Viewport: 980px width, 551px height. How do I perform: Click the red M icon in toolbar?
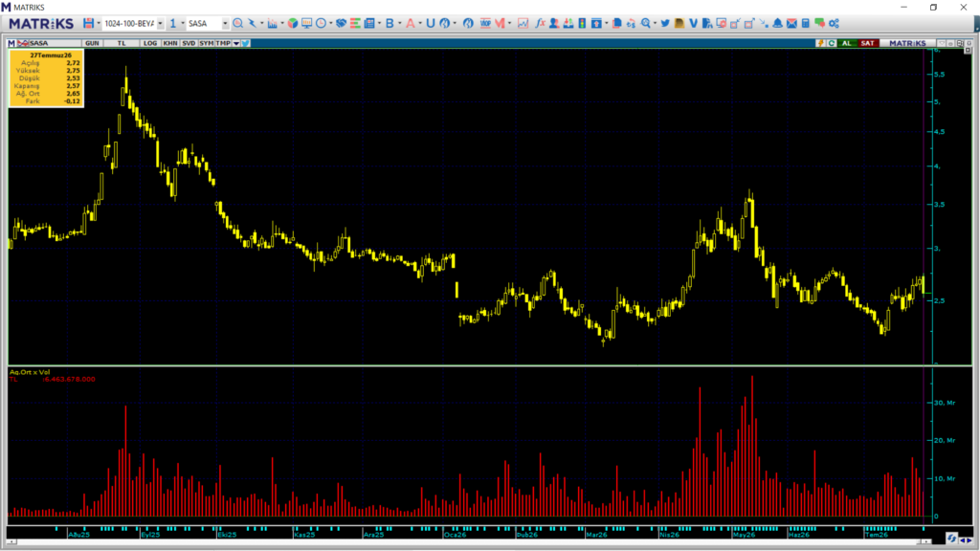pyautogui.click(x=500, y=23)
